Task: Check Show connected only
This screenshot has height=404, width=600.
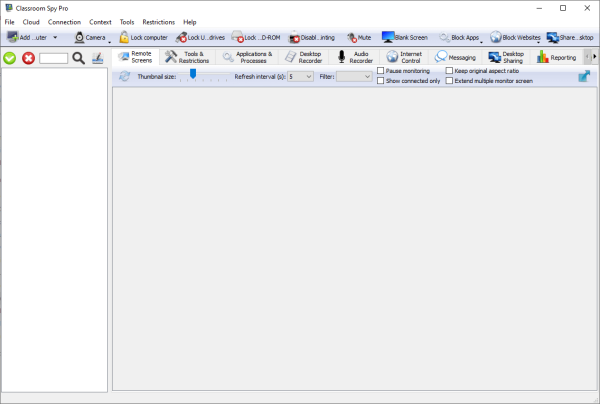Action: (x=381, y=81)
